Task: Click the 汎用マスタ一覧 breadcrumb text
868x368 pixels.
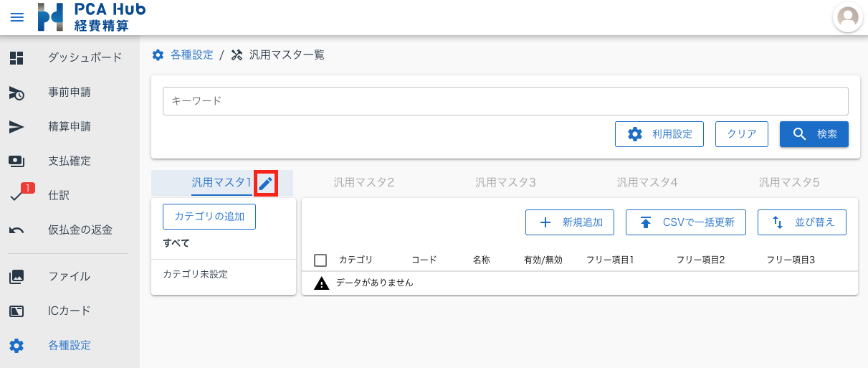Action: (287, 55)
